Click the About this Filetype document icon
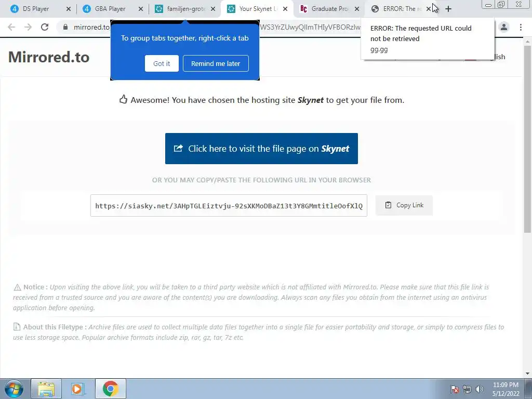This screenshot has height=399, width=532. click(17, 327)
